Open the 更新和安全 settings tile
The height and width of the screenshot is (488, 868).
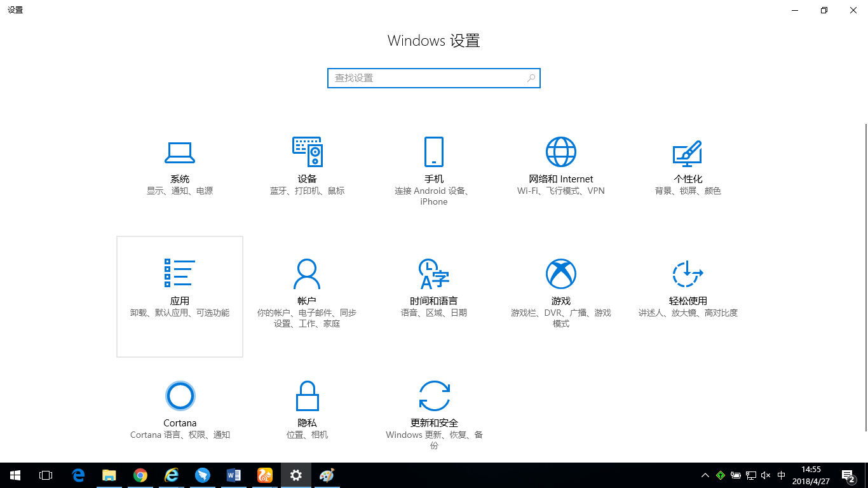tap(434, 410)
